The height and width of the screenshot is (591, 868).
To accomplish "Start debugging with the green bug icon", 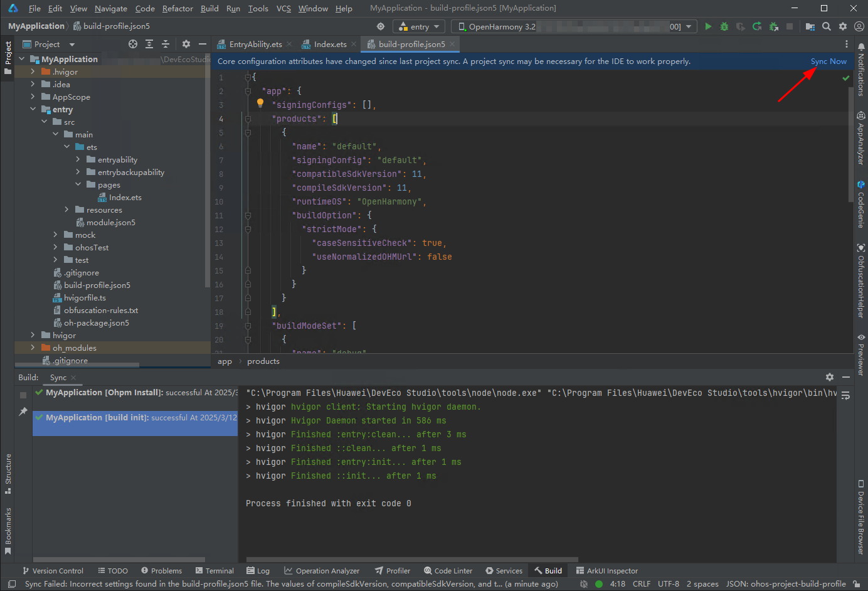I will (724, 26).
